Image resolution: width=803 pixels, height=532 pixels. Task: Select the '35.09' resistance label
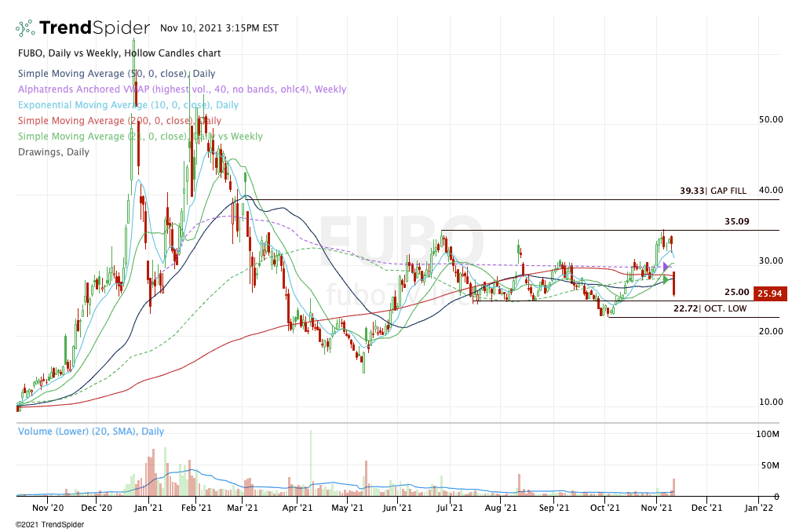point(737,222)
